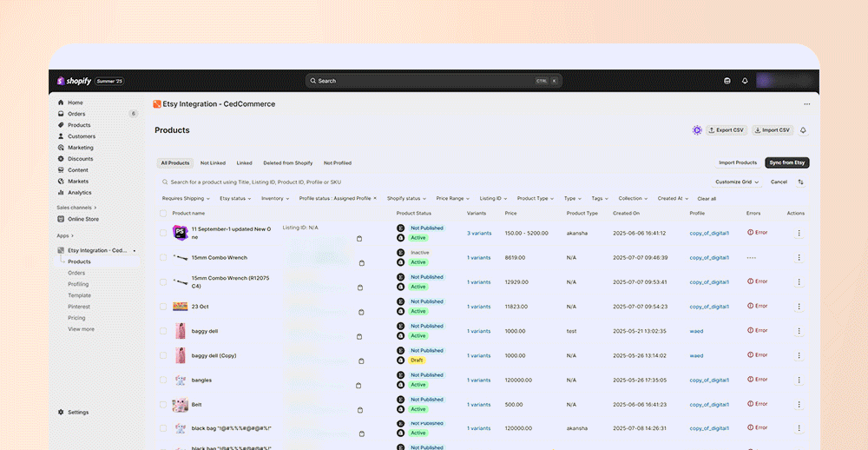Select the baggy dell product checkbox
The image size is (868, 450).
[163, 331]
